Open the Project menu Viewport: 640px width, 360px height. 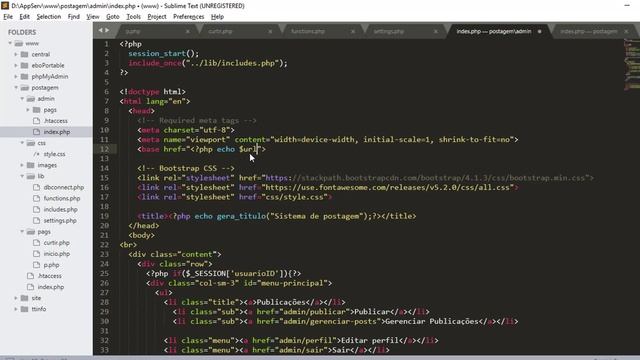tap(157, 17)
